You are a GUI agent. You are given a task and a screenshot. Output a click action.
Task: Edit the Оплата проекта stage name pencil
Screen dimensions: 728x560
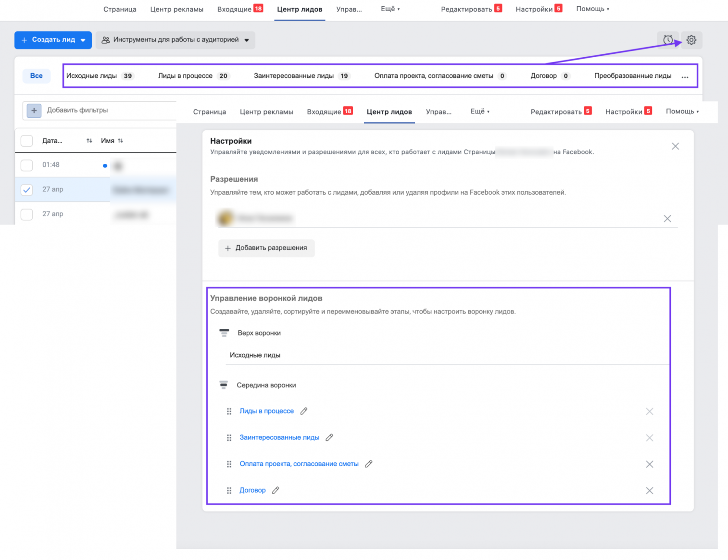(x=369, y=464)
